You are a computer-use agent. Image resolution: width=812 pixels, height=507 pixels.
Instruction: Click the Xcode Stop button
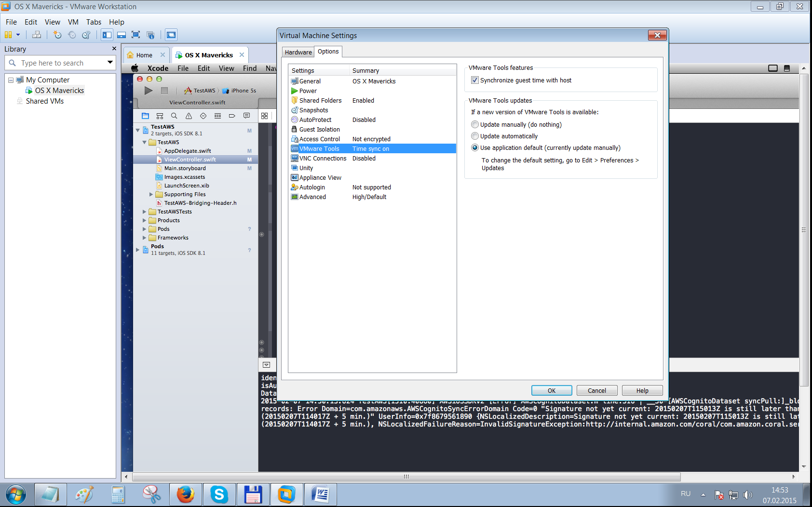click(x=164, y=91)
